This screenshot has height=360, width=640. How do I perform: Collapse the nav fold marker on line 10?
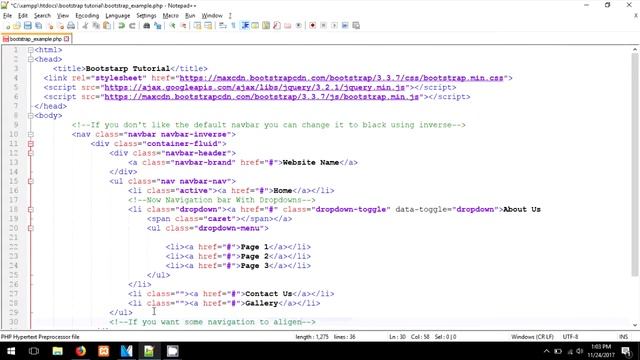pyautogui.click(x=31, y=134)
